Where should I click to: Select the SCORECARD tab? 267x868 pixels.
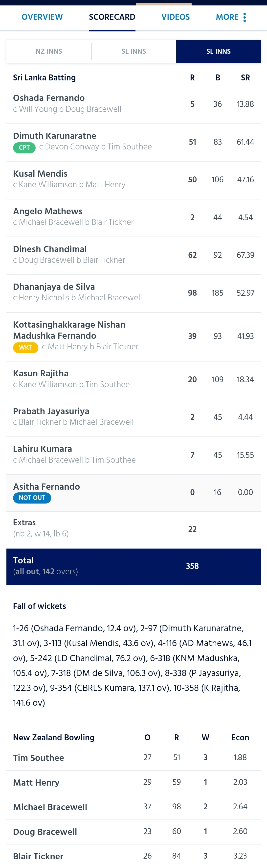[112, 17]
